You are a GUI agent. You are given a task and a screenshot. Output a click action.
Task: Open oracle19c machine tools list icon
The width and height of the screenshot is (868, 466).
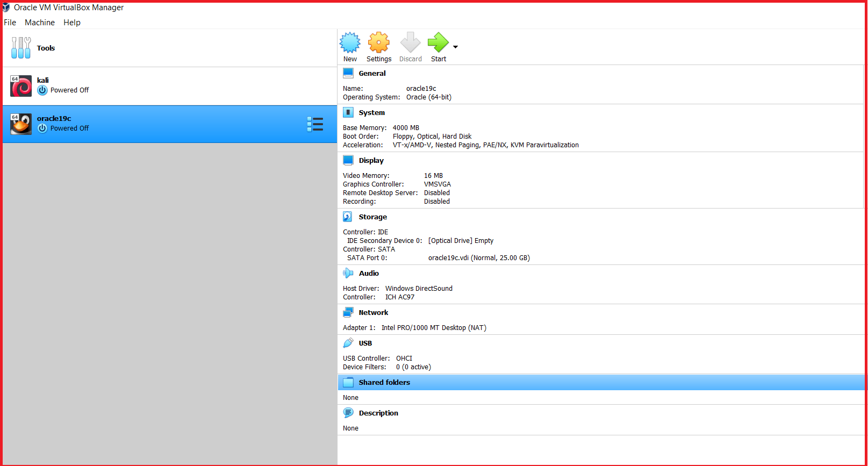[315, 124]
